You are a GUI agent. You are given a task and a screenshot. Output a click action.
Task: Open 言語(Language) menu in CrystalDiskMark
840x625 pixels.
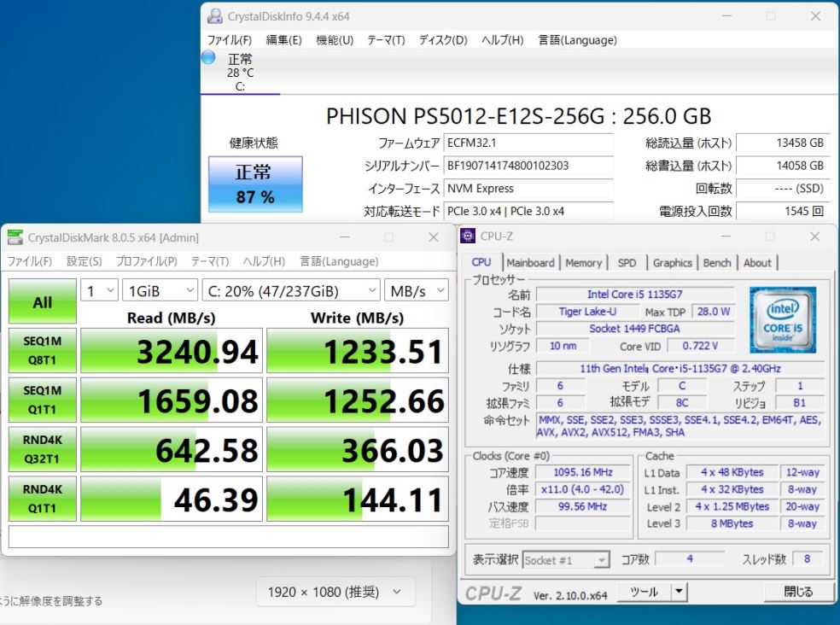[x=339, y=261]
